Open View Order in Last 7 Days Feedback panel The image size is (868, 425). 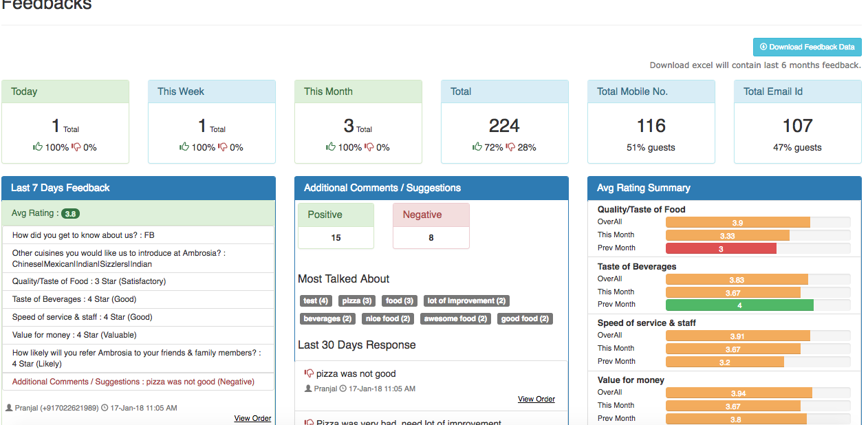point(253,418)
